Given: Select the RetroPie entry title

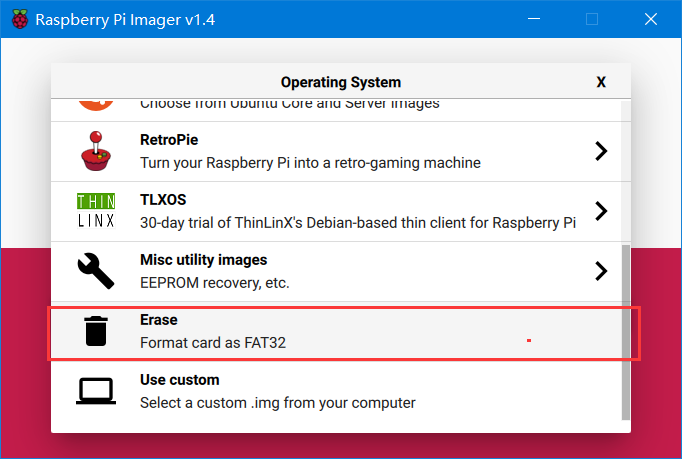Looking at the screenshot, I should tap(169, 140).
